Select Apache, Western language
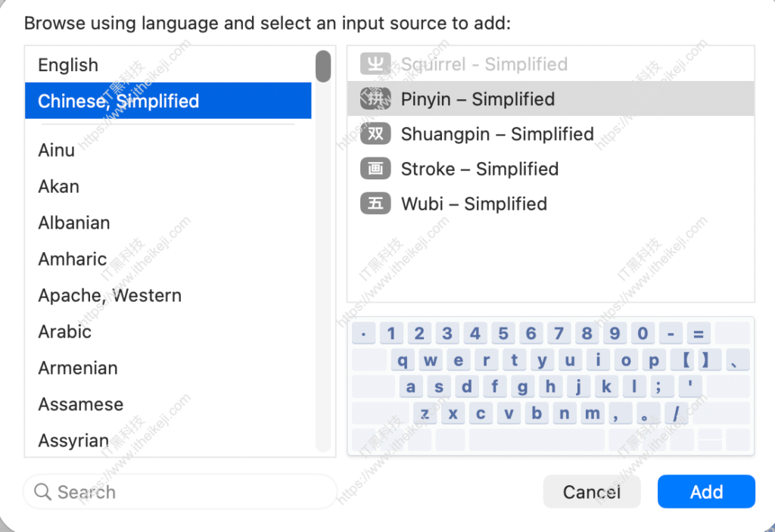The image size is (775, 532). (x=110, y=295)
